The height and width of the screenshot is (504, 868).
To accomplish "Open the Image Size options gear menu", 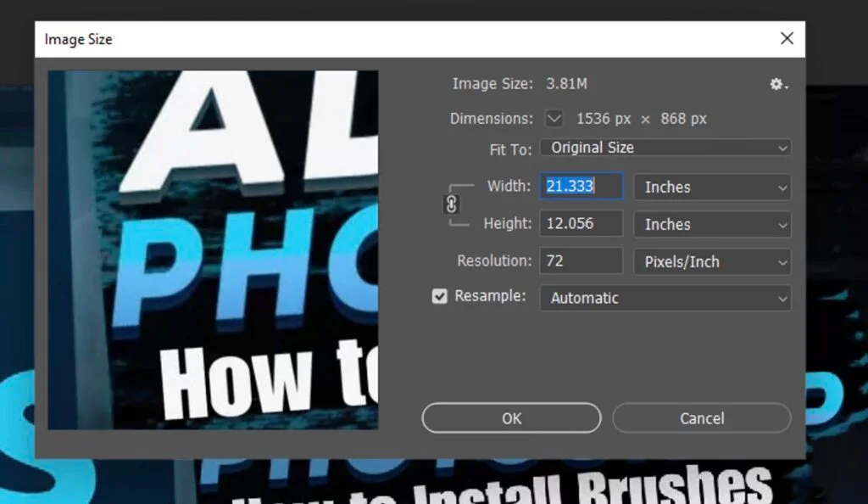I will click(776, 84).
